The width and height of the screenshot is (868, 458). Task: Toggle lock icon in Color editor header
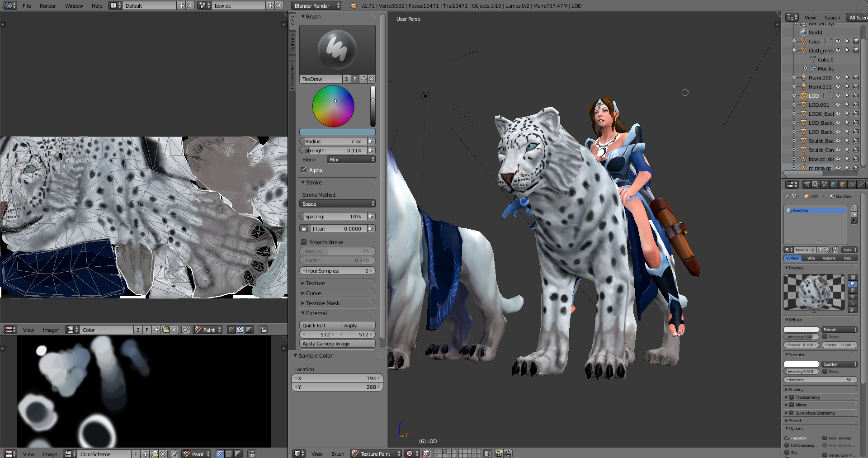coord(264,330)
